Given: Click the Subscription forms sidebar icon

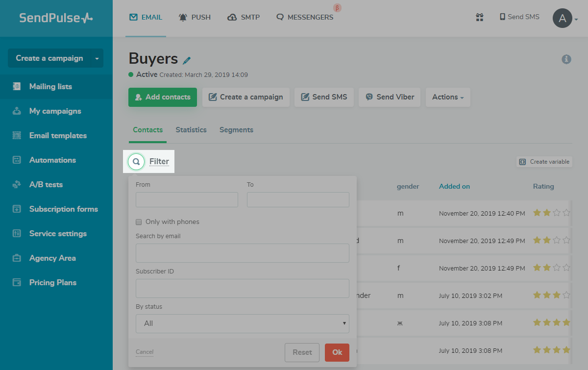Looking at the screenshot, I should coord(17,209).
